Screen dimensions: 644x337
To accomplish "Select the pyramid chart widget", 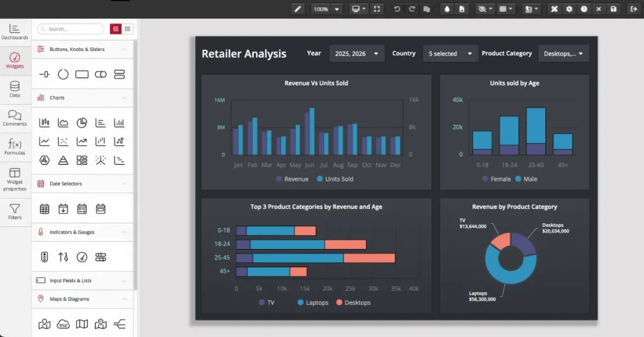I will (x=64, y=160).
